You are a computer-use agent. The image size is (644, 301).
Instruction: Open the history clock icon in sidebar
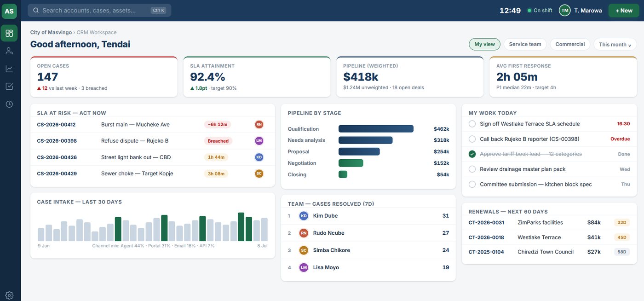[9, 104]
